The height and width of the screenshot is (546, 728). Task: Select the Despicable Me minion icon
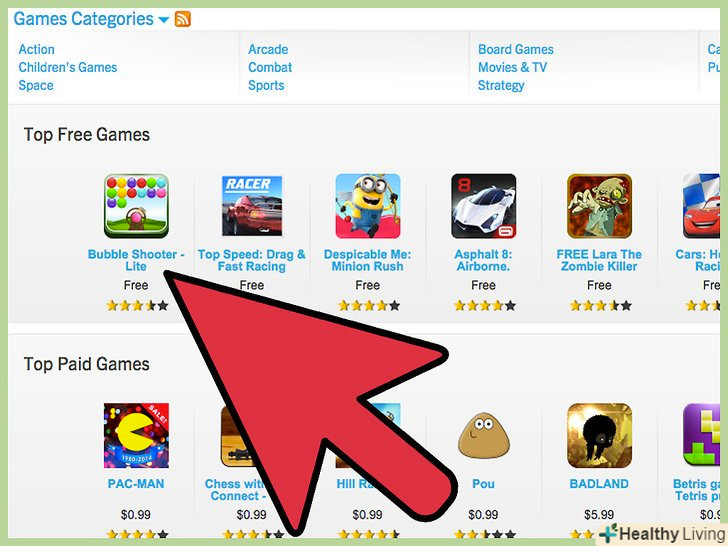point(368,206)
